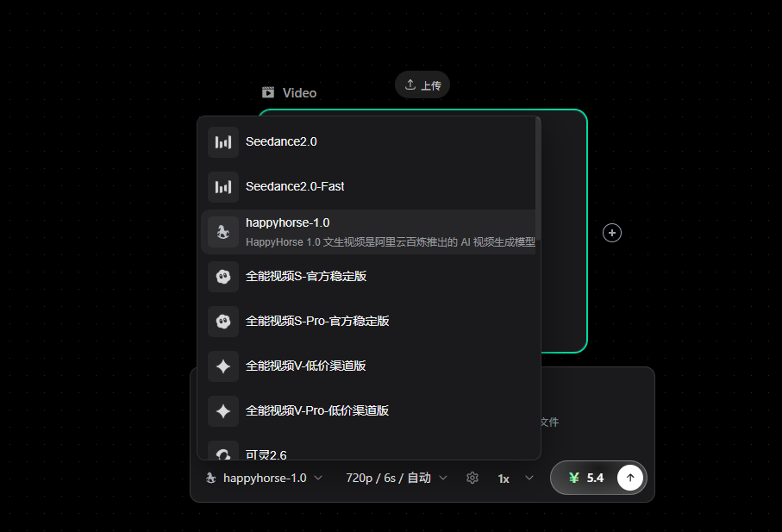Viewport: 782px width, 532px height.
Task: Select Seedance2.0-Fast from the model list
Action: [x=293, y=186]
